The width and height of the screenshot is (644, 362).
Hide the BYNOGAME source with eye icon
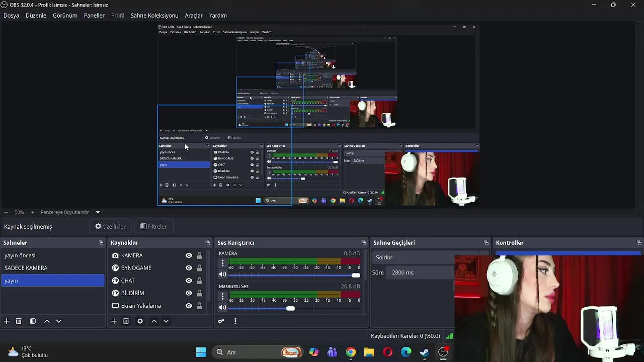point(189,268)
